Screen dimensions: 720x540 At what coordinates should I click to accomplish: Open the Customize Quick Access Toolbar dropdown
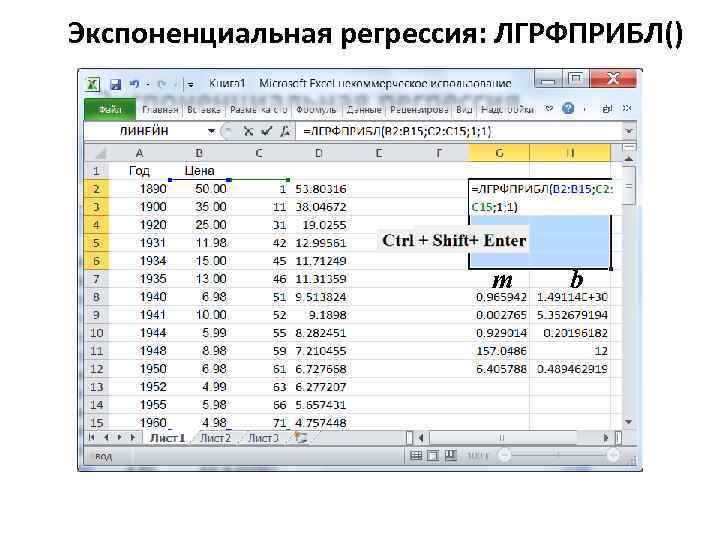190,84
